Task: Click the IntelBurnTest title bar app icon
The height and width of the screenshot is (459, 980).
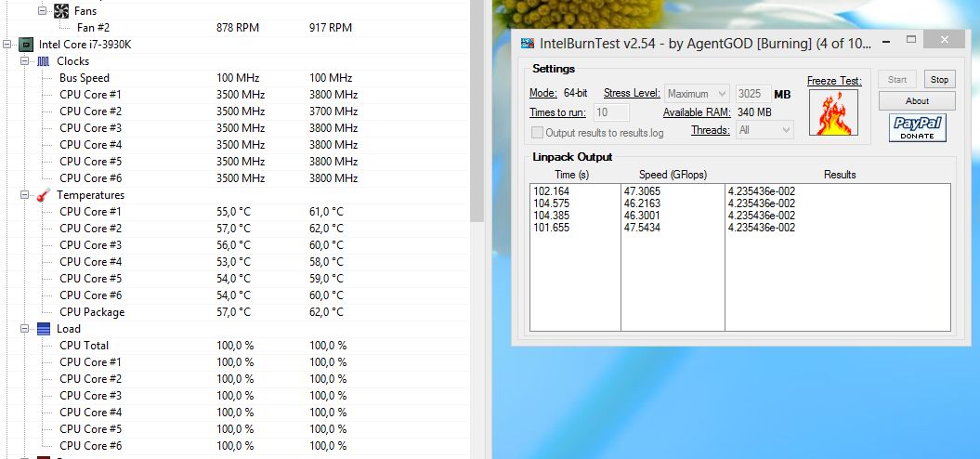Action: click(x=529, y=43)
